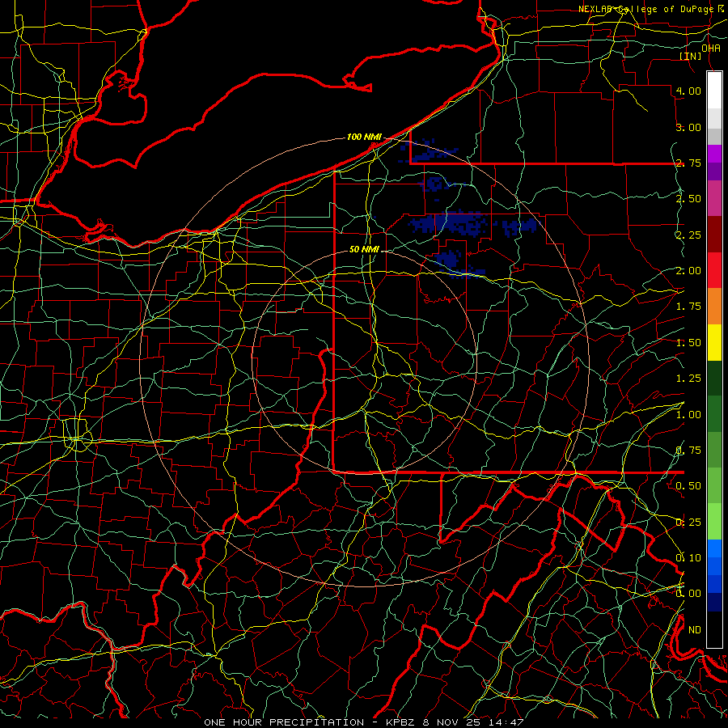Click the "0.75" legend value
The width and height of the screenshot is (728, 728).
[x=688, y=451]
